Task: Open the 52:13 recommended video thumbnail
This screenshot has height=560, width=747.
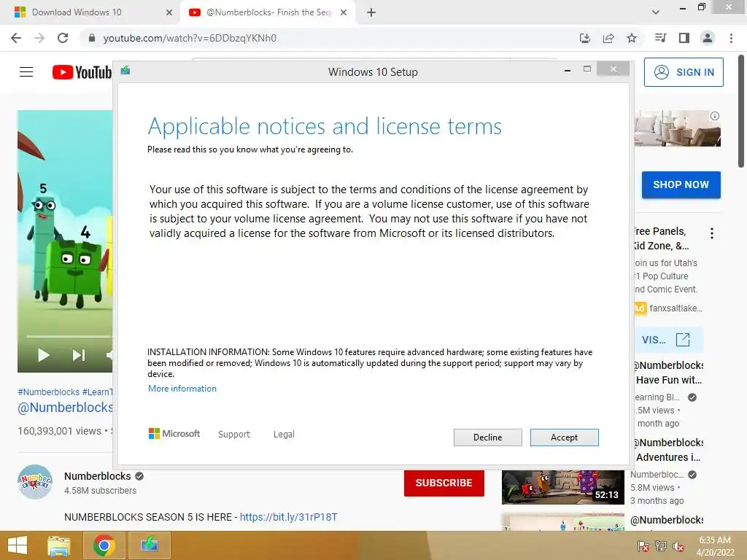Action: (562, 487)
